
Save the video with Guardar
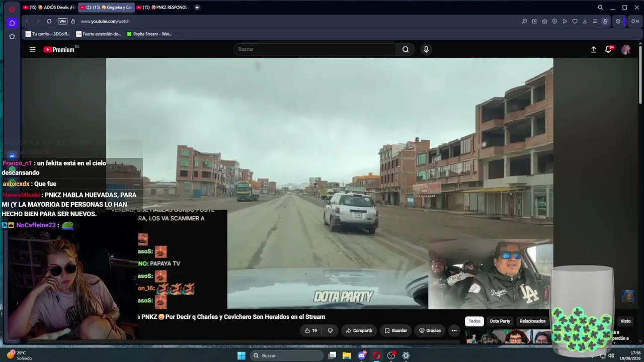(396, 330)
